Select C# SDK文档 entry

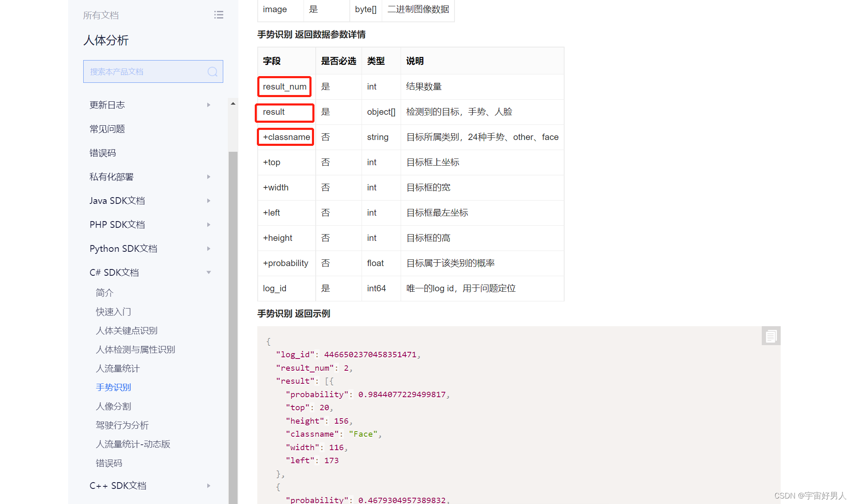(x=114, y=272)
